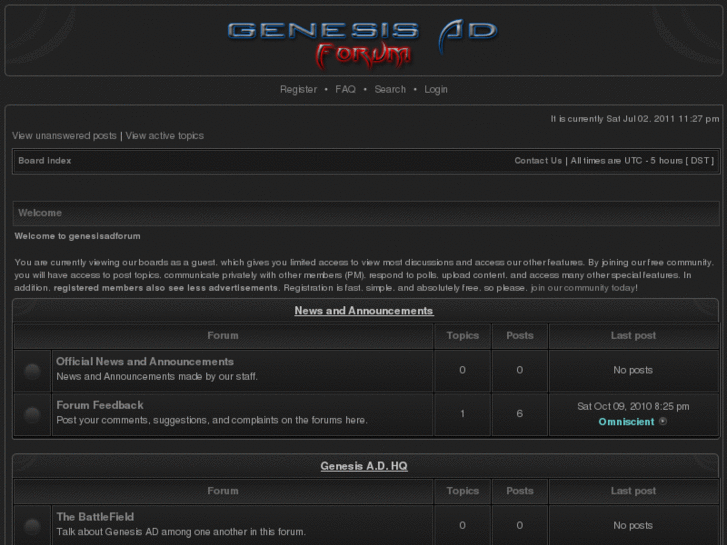Viewport: 727px width, 545px height.
Task: Click Posts column header under Genesis A.D. HQ
Action: coord(519,491)
